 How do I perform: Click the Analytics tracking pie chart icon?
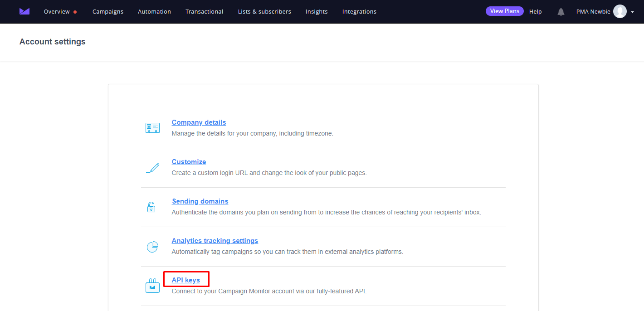(x=152, y=247)
